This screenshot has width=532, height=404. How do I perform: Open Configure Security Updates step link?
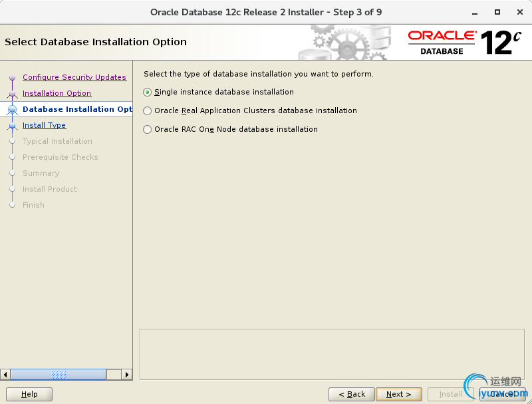tap(74, 77)
